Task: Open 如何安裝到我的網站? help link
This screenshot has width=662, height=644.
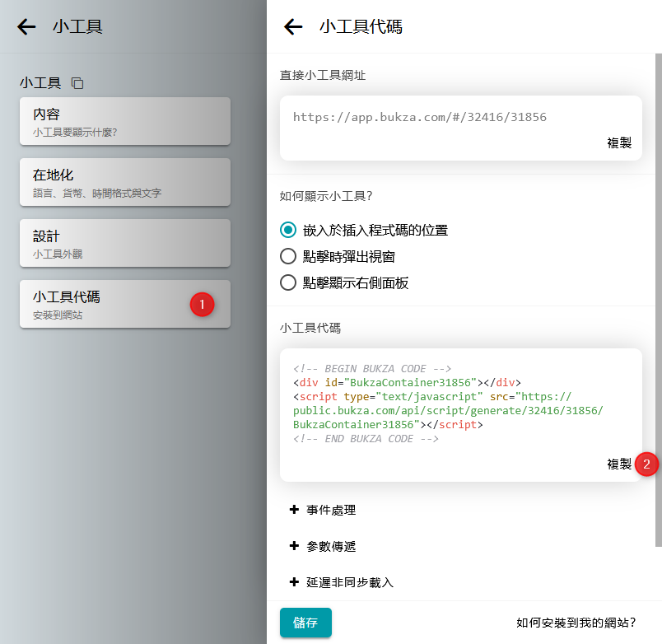Action: 576,623
